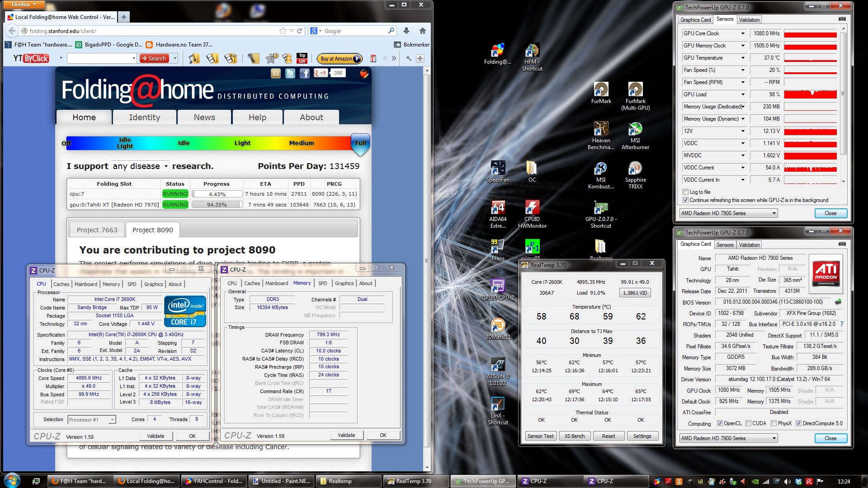
Task: Open CPUID HWMonitor desktop icon
Action: pyautogui.click(x=532, y=215)
